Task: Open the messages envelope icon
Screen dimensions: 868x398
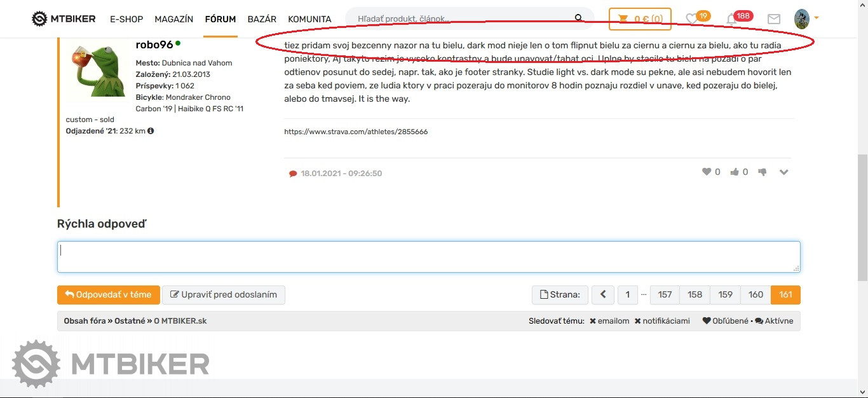Action: coord(773,20)
